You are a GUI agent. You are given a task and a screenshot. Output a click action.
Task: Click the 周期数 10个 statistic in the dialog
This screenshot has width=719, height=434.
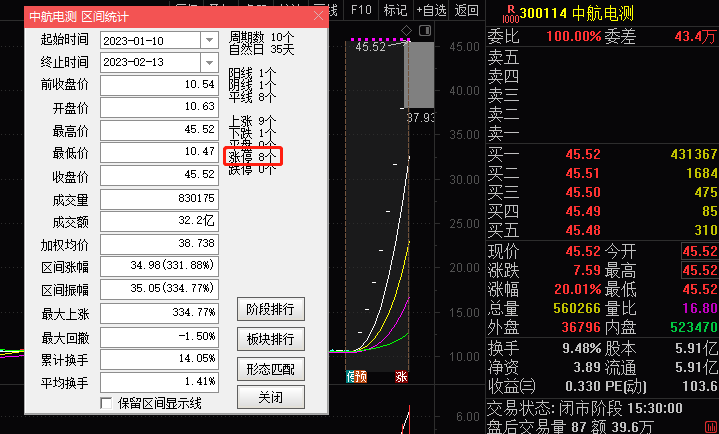click(261, 37)
